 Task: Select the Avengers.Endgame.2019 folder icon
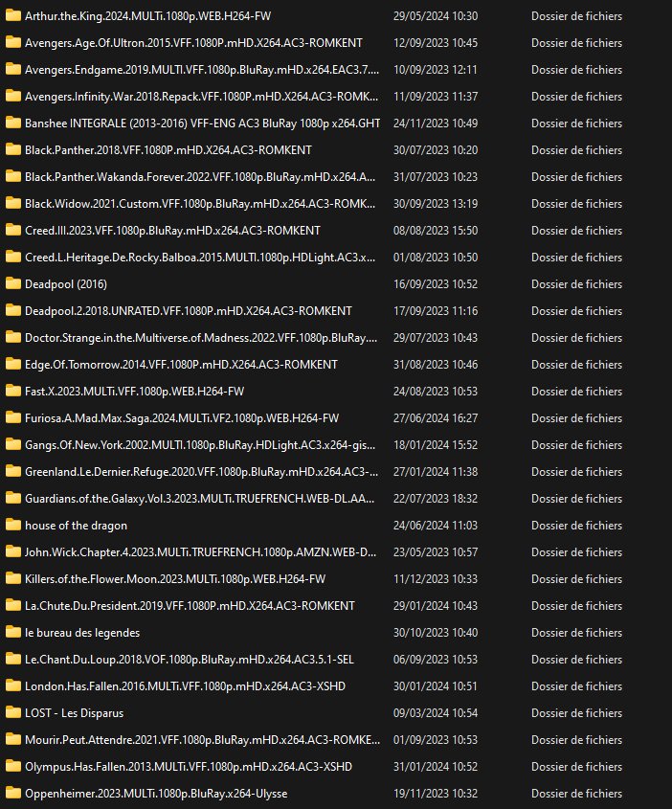(x=12, y=69)
